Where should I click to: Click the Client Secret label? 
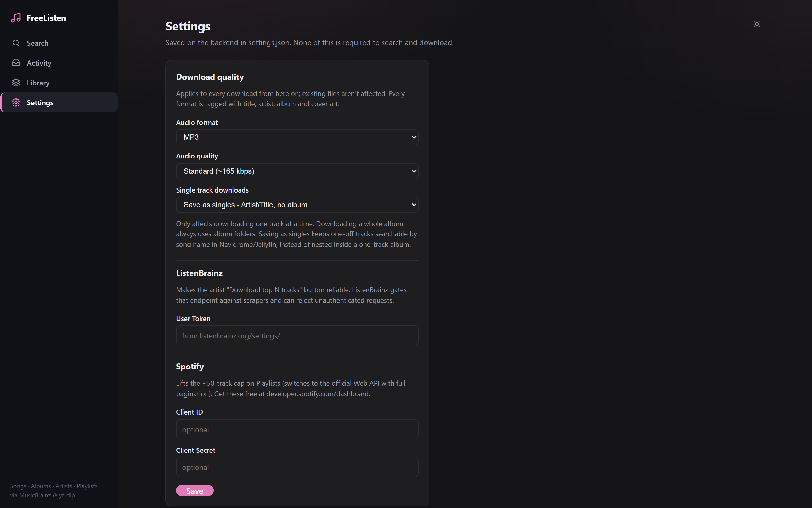tap(196, 450)
